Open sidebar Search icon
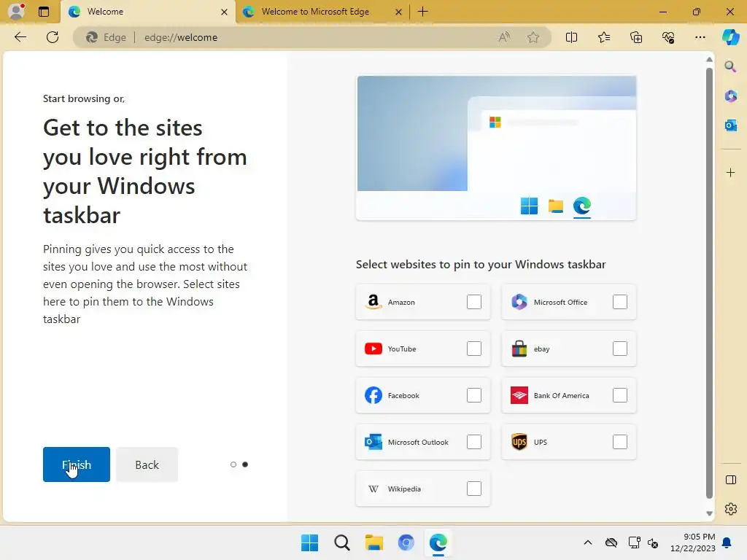This screenshot has height=560, width=747. 730,66
